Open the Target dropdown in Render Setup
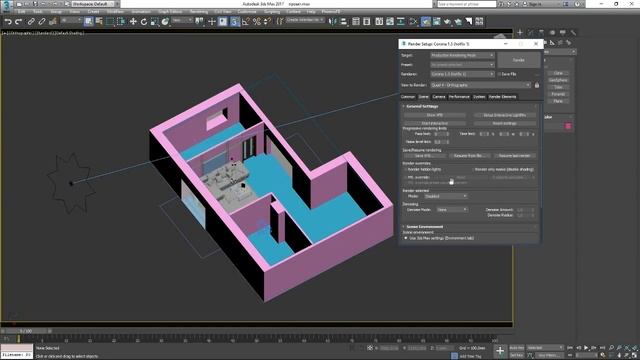The image size is (640, 360). pyautogui.click(x=462, y=56)
